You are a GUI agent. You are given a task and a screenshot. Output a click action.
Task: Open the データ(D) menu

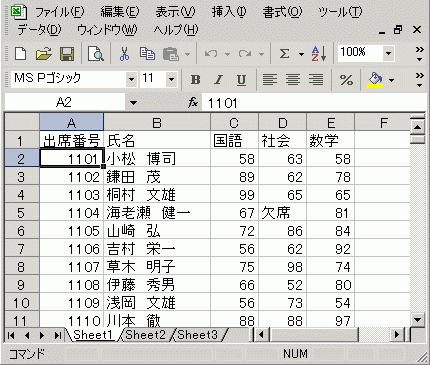pos(39,30)
